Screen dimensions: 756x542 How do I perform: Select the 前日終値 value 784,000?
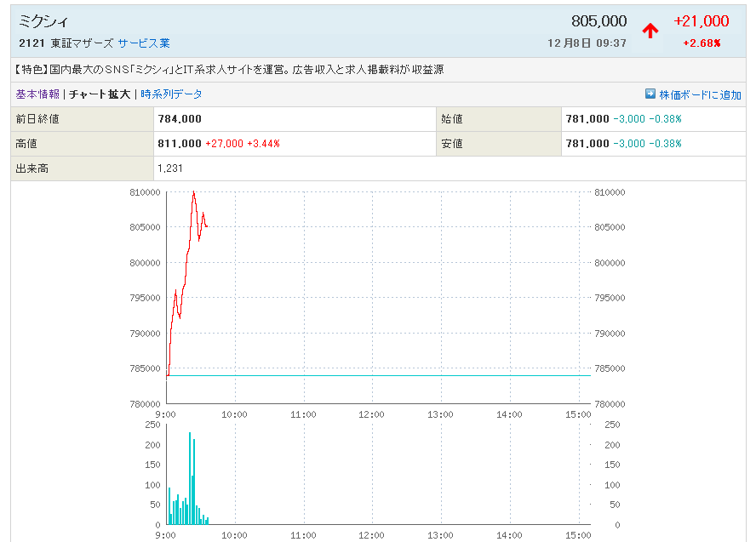click(x=180, y=119)
